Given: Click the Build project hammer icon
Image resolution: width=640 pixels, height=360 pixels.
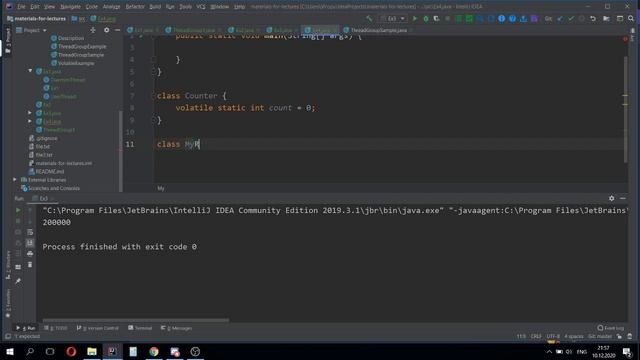Looking at the screenshot, I should coord(369,18).
